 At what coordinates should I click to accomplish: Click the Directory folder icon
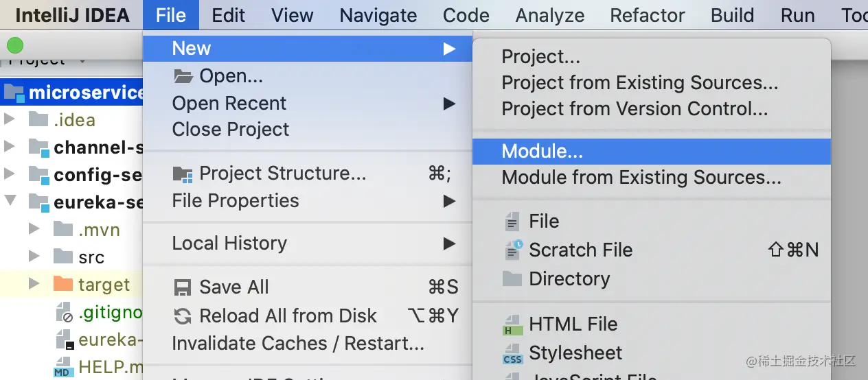point(513,279)
